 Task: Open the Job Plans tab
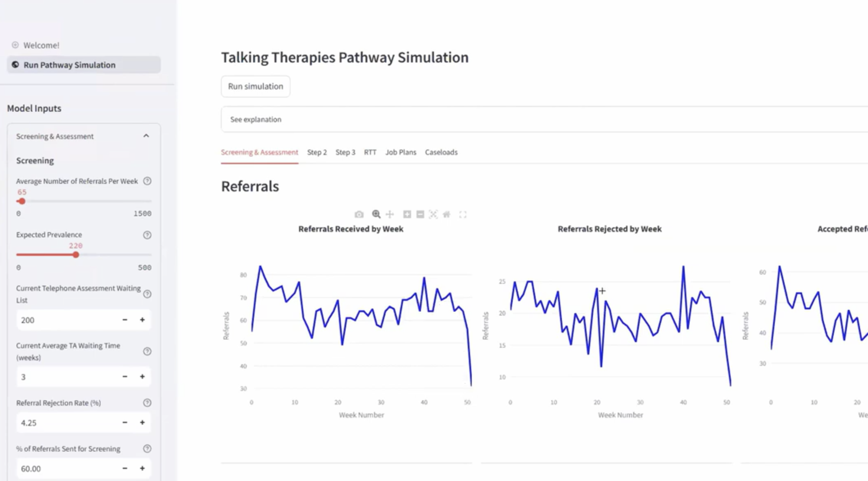401,152
